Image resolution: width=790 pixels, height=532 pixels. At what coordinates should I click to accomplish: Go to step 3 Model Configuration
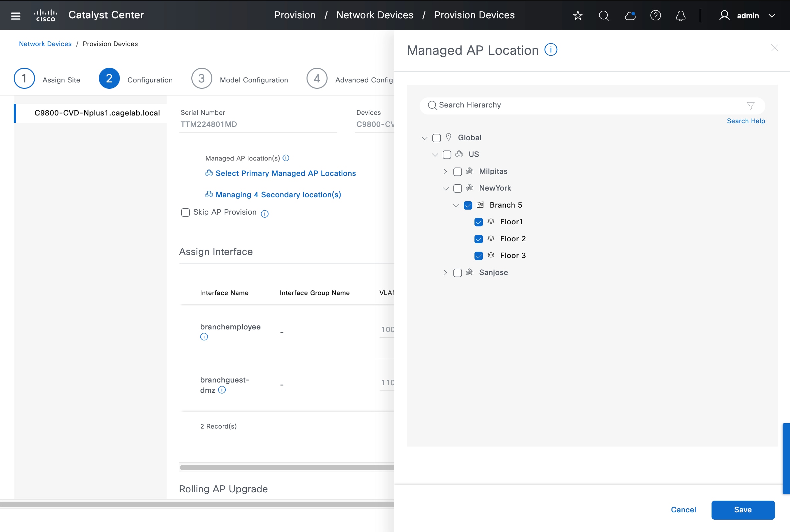point(202,79)
